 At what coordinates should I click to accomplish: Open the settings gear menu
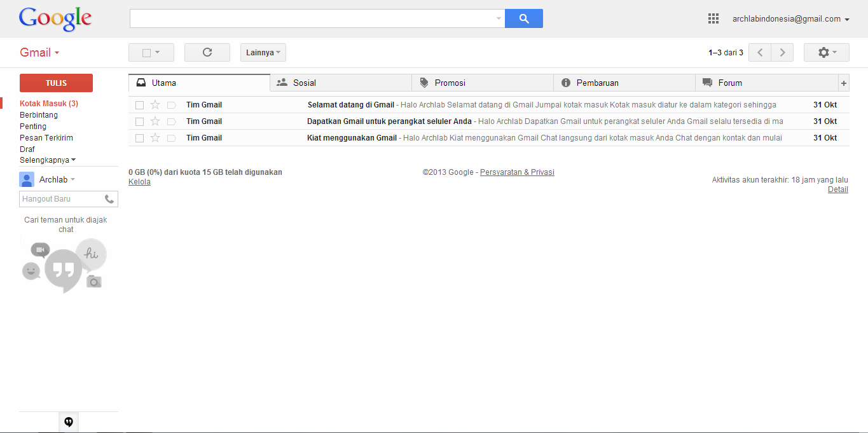827,52
